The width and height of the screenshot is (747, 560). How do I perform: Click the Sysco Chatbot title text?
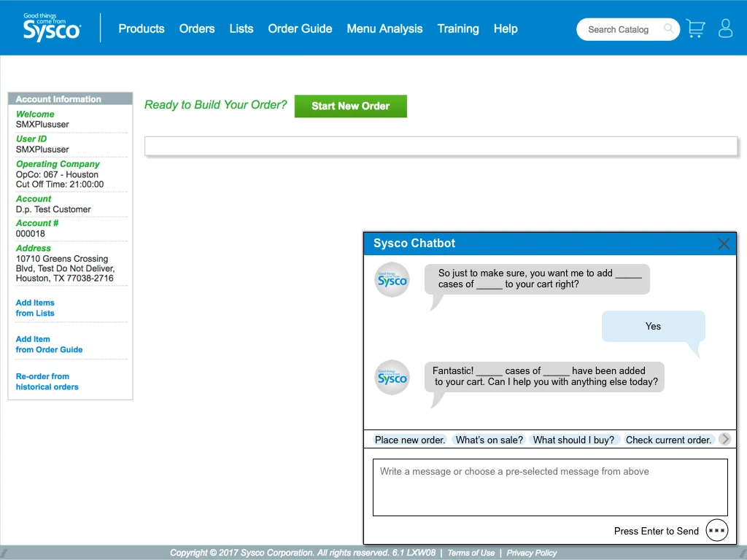coord(414,244)
